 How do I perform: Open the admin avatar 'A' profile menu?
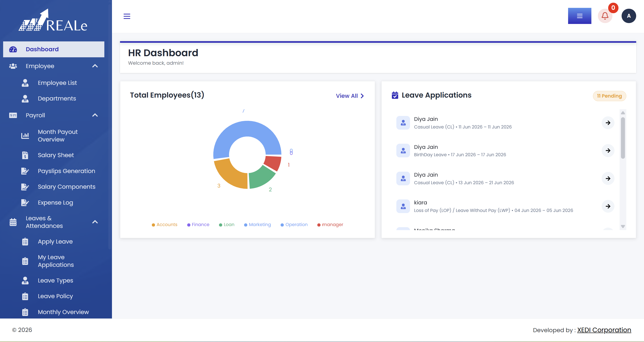629,16
